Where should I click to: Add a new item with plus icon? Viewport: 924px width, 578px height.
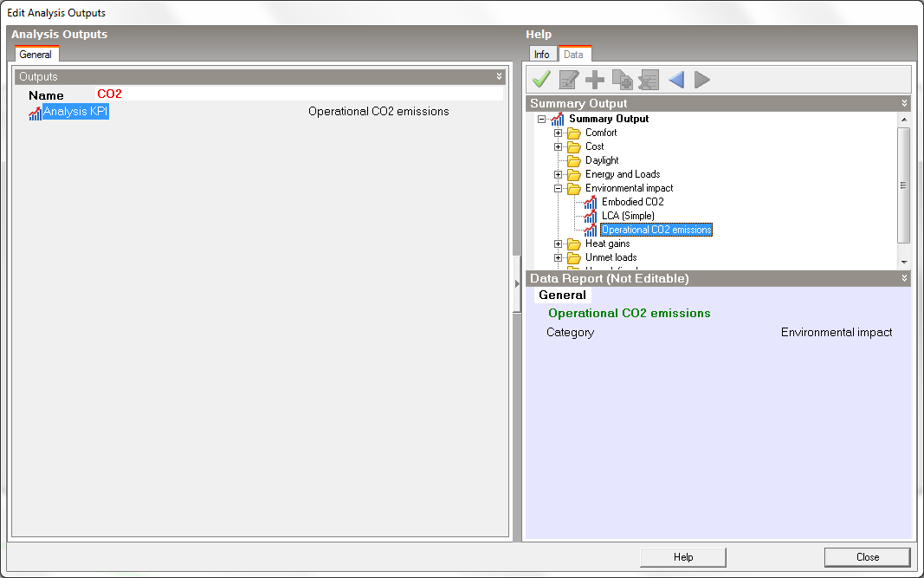tap(595, 80)
